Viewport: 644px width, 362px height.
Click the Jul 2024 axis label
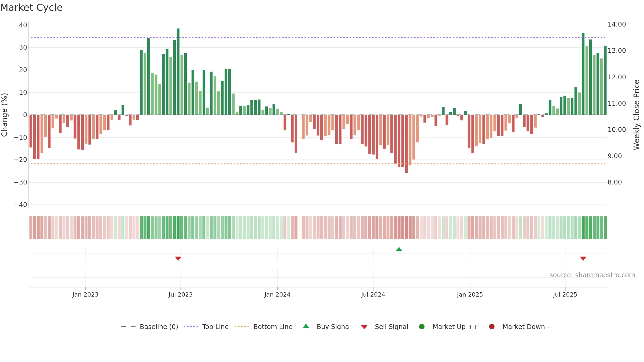(373, 295)
